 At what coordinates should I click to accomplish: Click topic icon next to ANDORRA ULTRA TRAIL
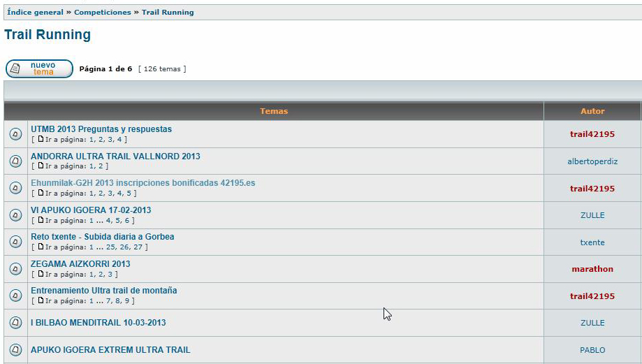15,161
